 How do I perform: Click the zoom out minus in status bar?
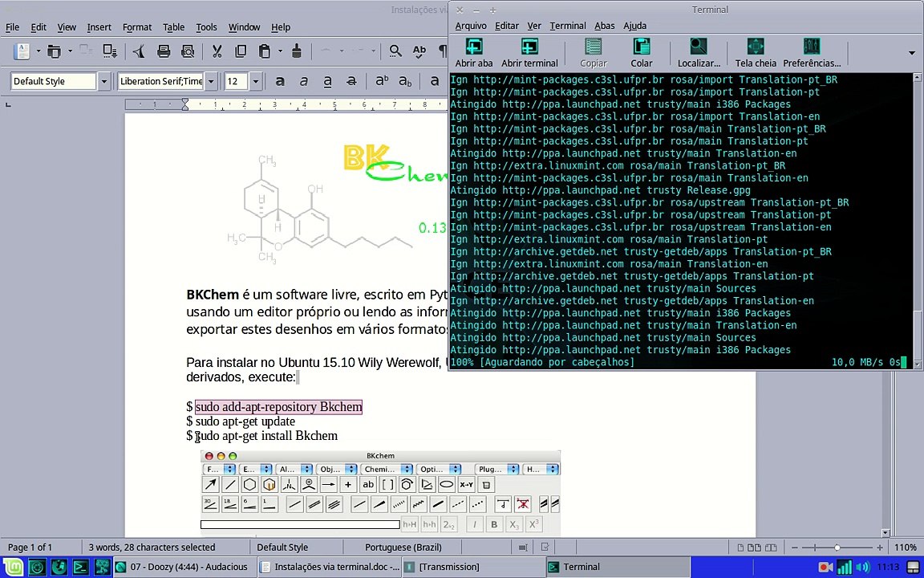point(794,547)
